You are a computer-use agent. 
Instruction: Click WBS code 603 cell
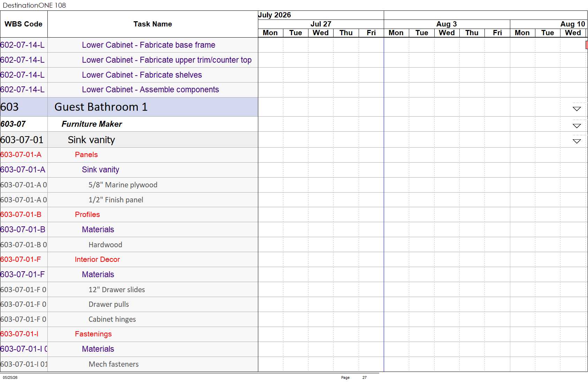24,107
